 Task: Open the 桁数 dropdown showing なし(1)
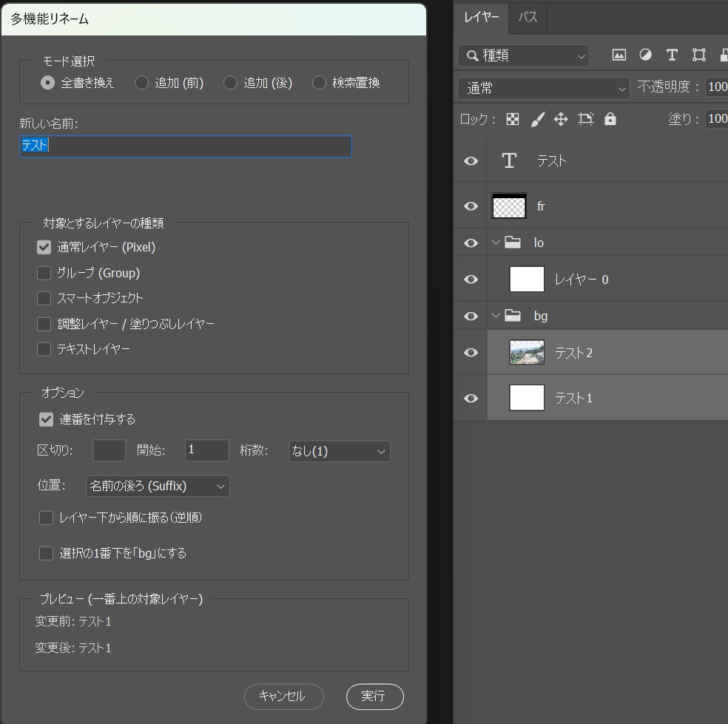[339, 451]
